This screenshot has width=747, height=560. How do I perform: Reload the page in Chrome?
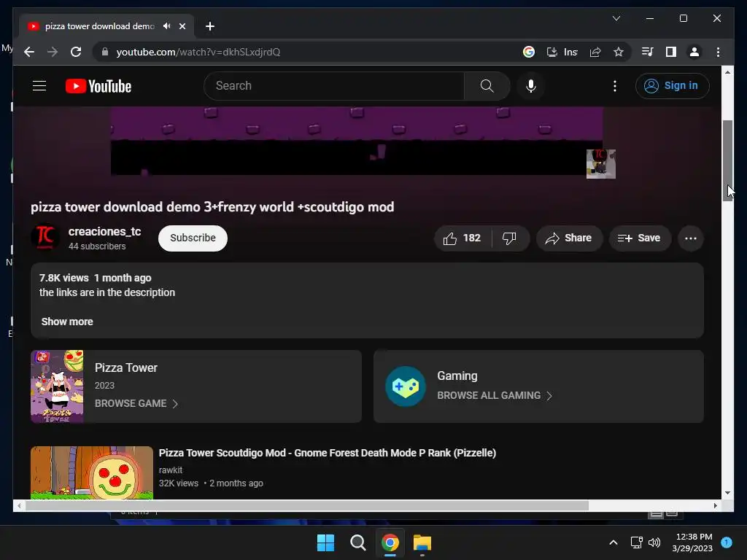click(x=76, y=52)
